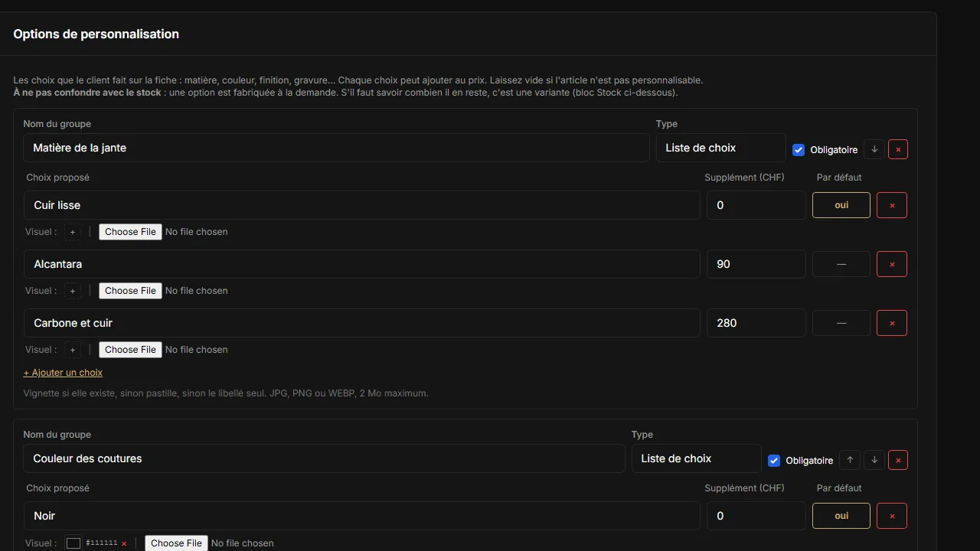Edit group name 'Matière de la jante'
The image size is (980, 551).
pyautogui.click(x=336, y=148)
